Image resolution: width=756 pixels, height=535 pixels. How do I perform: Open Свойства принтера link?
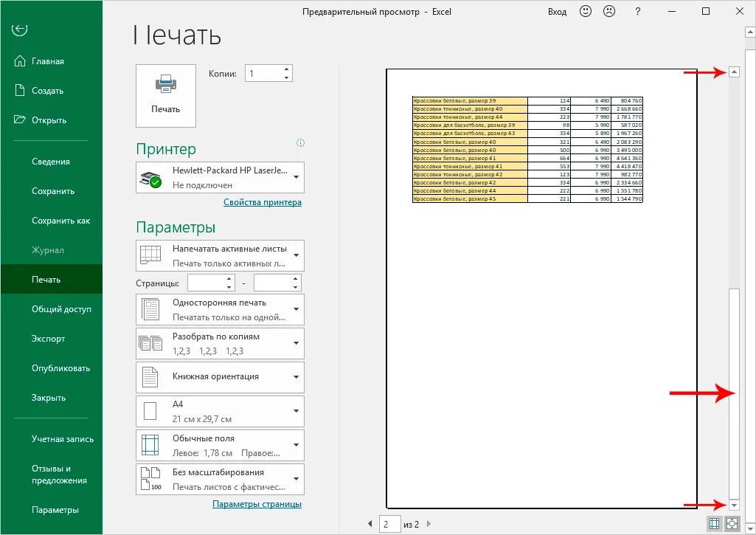263,202
